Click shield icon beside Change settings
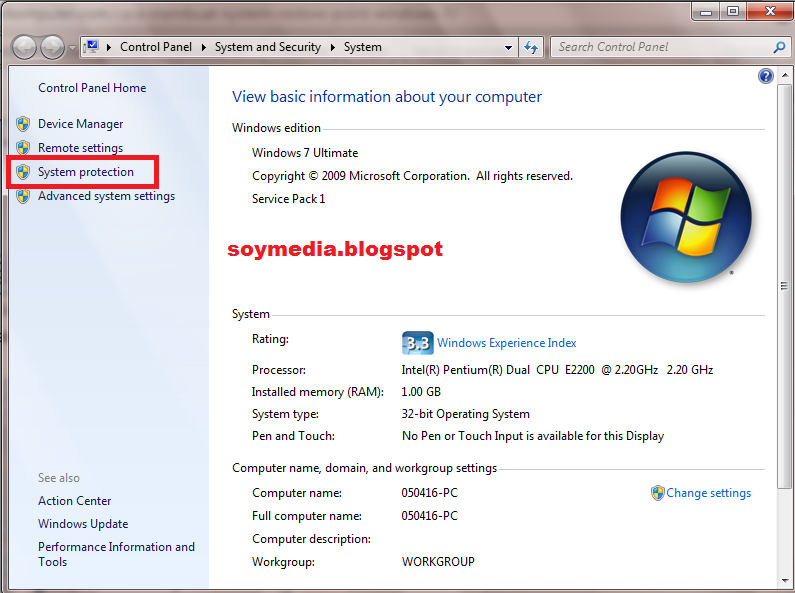This screenshot has width=795, height=593. 658,493
